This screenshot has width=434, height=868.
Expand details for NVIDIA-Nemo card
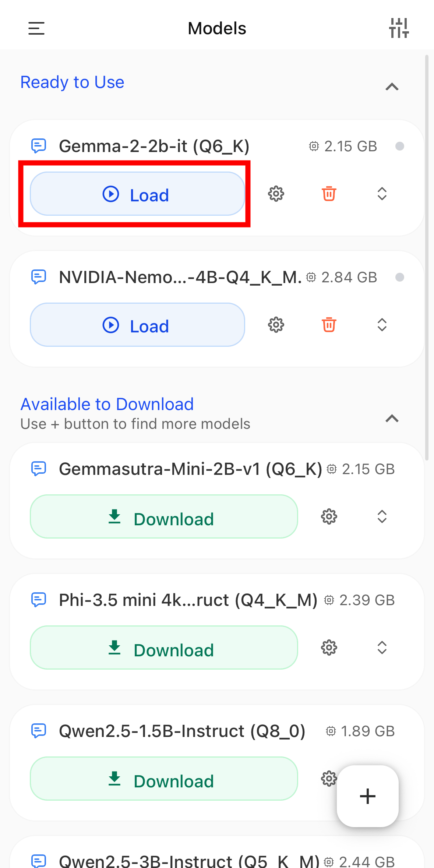382,325
